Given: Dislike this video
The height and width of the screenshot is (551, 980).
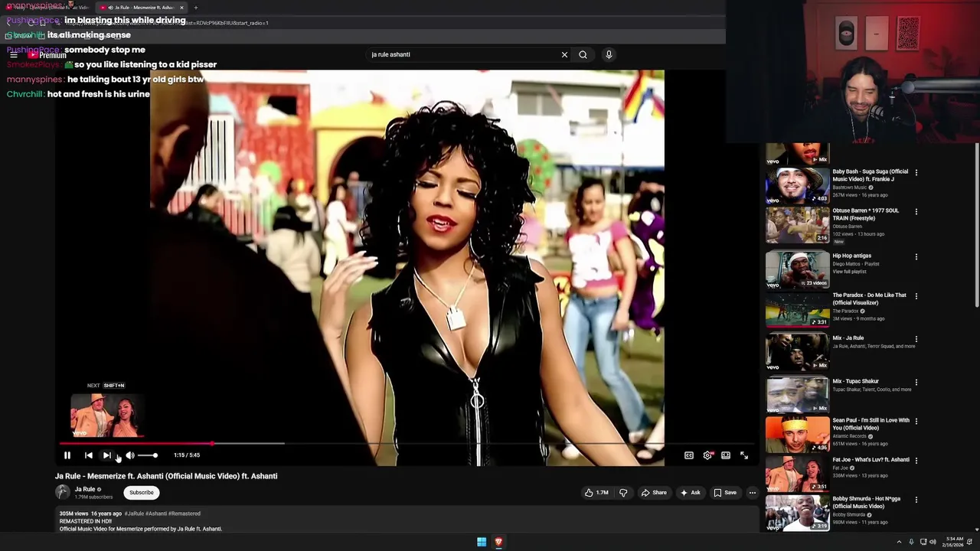Looking at the screenshot, I should click(623, 493).
